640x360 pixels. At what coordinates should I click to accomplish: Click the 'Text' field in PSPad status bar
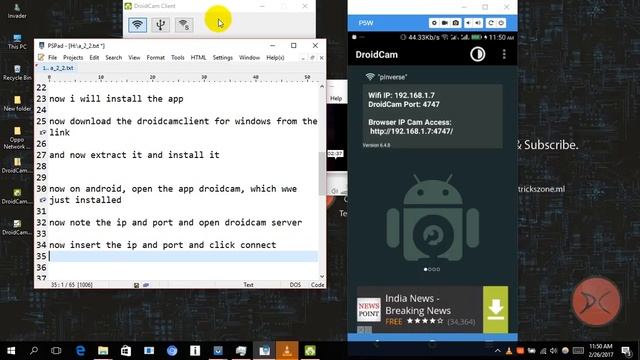(248, 284)
